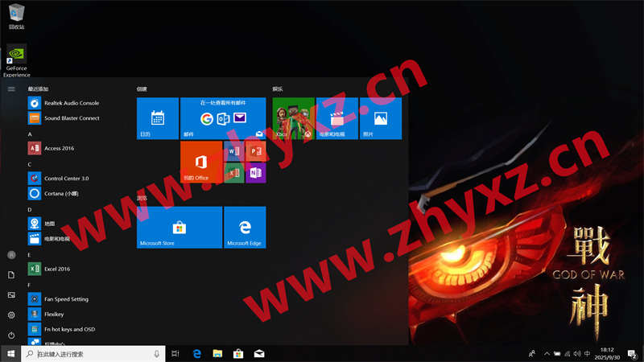Jump to letter D section header
The height and width of the screenshot is (362, 644).
30,209
